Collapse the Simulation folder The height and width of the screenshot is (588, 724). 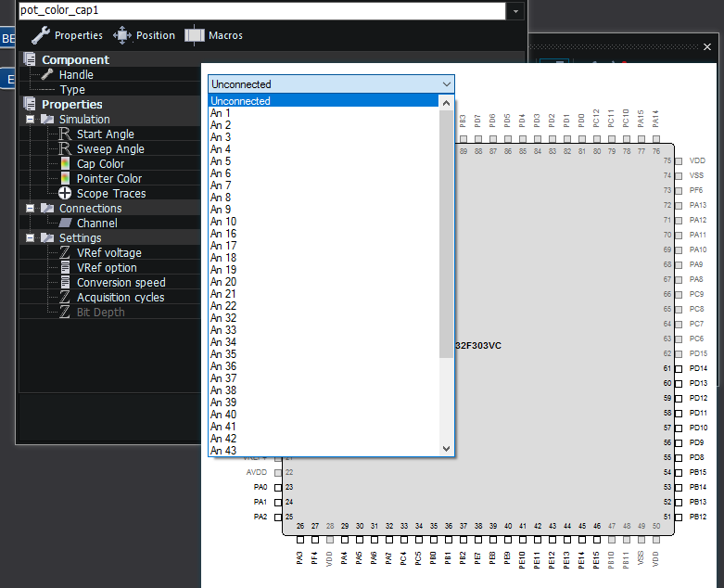(x=30, y=119)
